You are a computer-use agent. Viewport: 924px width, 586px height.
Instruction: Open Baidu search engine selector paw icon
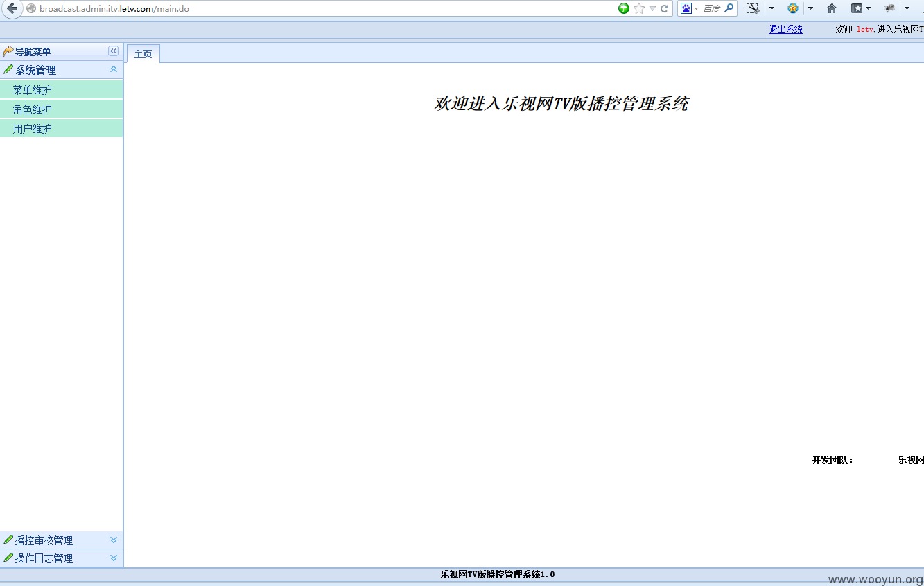(686, 8)
